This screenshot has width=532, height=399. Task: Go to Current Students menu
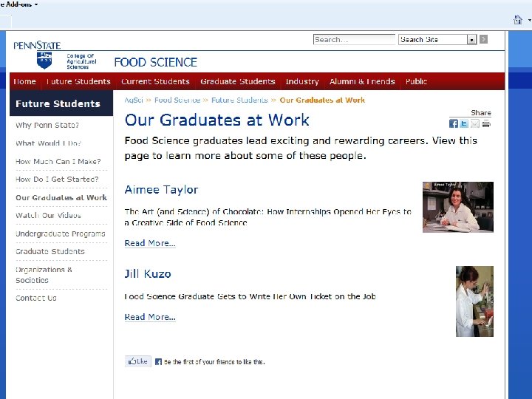(x=155, y=81)
